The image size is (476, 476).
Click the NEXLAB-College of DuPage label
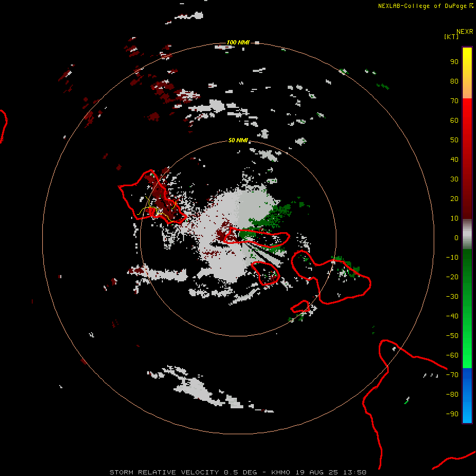pyautogui.click(x=423, y=6)
